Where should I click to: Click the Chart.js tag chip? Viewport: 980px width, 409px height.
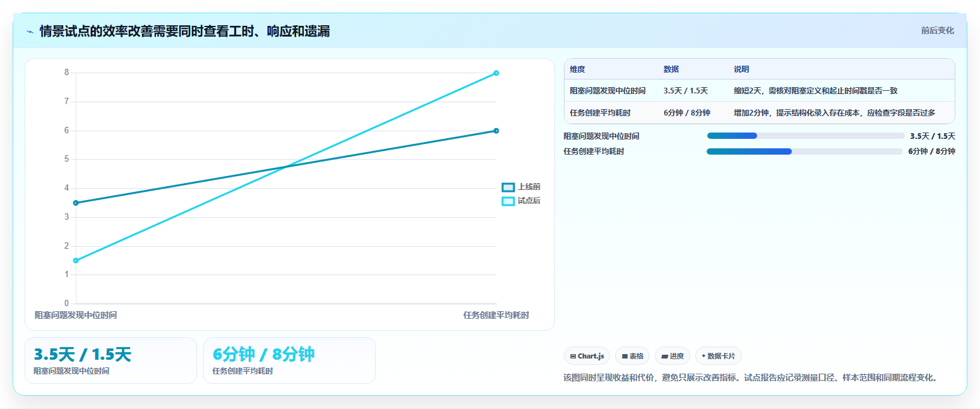click(587, 356)
